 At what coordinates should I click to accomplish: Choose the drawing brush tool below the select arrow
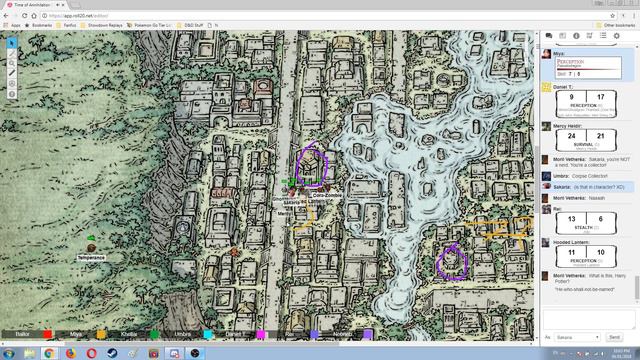tap(12, 53)
